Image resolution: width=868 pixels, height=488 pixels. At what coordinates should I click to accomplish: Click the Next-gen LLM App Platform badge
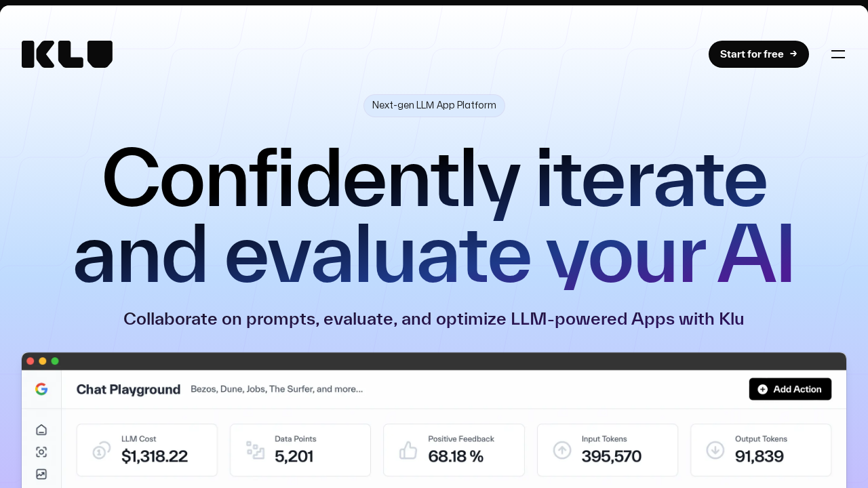point(434,106)
